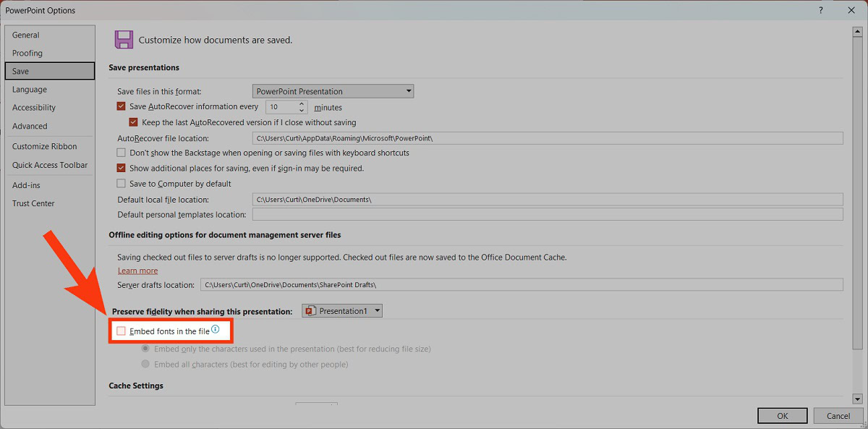Click the scrollbar down arrow
The height and width of the screenshot is (429, 868).
[x=857, y=399]
